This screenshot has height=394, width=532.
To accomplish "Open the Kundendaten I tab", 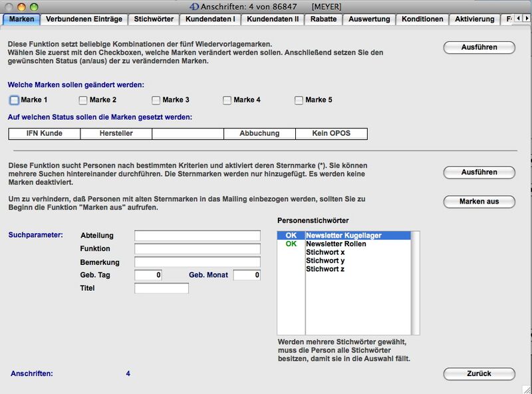I will click(x=209, y=19).
